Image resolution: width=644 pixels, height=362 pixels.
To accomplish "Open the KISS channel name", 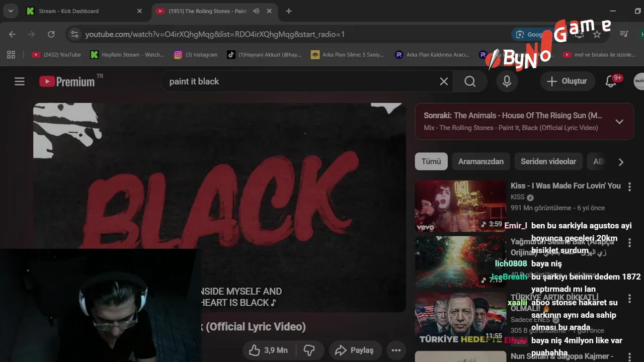I will coord(518,197).
